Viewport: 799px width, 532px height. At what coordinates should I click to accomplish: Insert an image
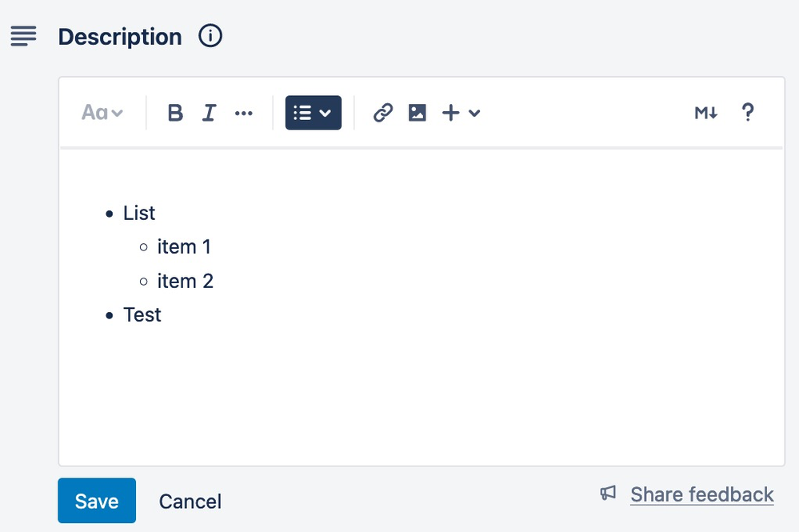417,113
